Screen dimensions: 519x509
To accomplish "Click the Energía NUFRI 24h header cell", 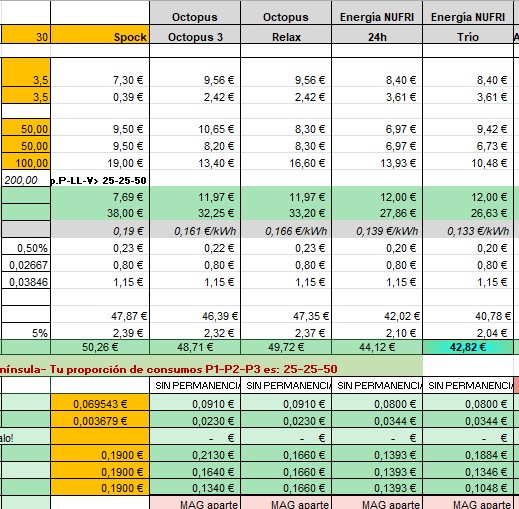I will click(377, 35).
